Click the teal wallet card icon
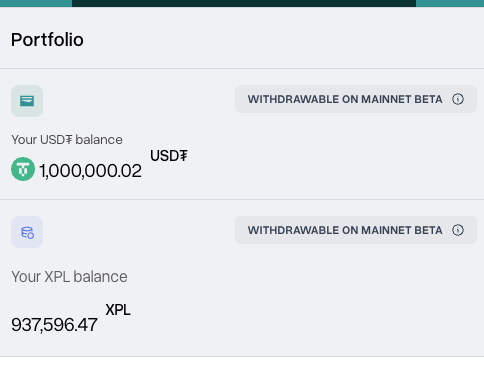 (x=27, y=101)
